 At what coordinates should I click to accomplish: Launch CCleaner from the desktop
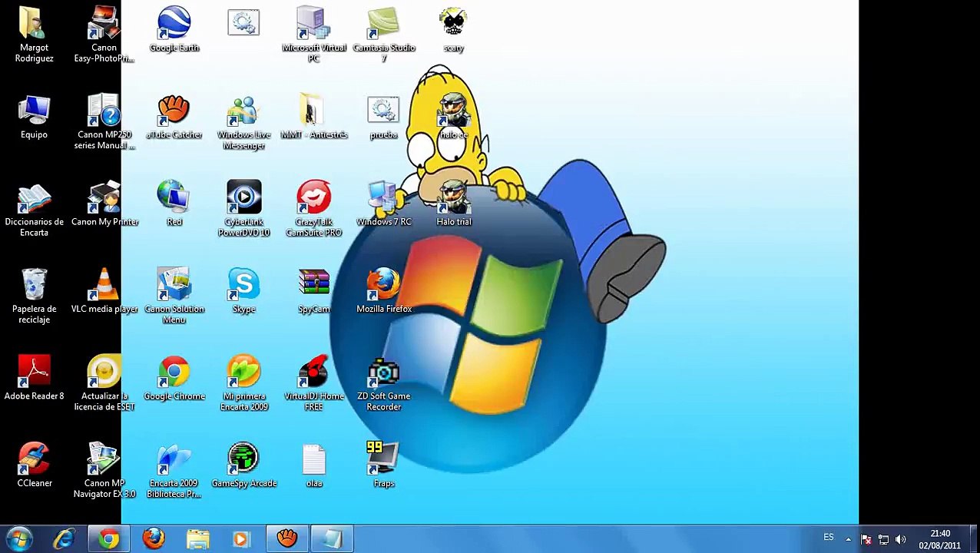(34, 465)
